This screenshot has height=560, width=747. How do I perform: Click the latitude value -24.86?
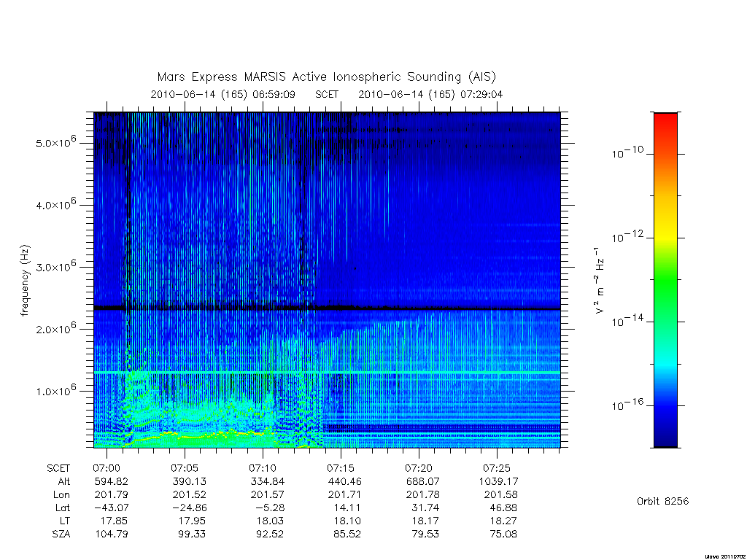click(x=190, y=508)
